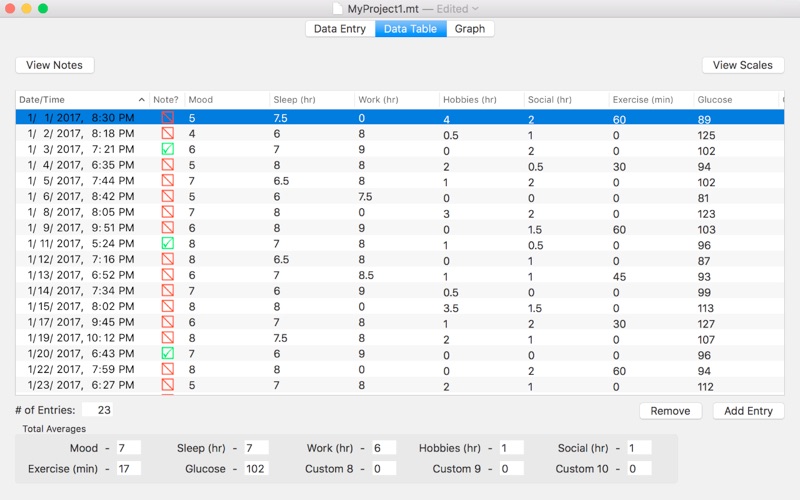The width and height of the screenshot is (800, 500).
Task: Toggle the note box for 1/17/2017 entry
Action: pos(167,322)
